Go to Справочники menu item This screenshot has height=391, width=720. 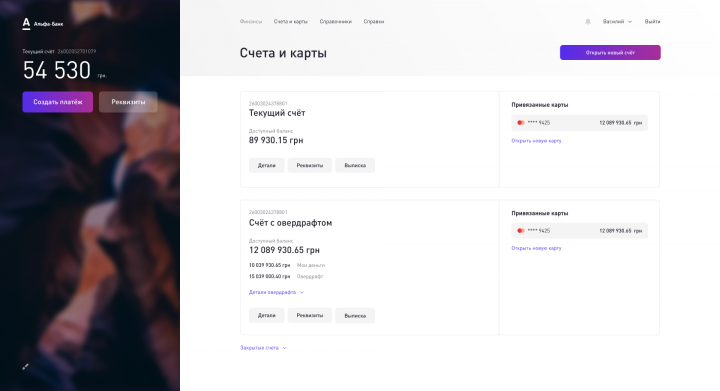coord(336,22)
